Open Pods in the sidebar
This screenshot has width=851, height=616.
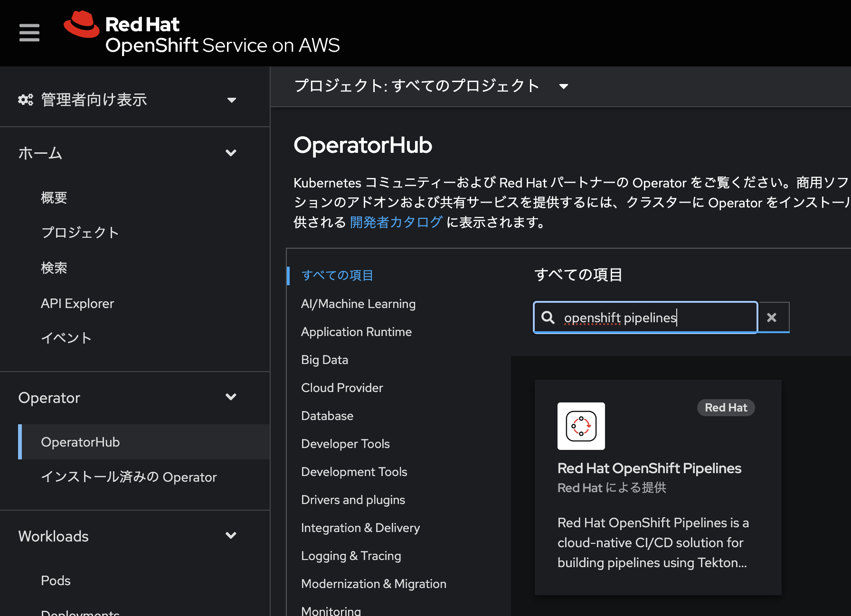point(56,580)
